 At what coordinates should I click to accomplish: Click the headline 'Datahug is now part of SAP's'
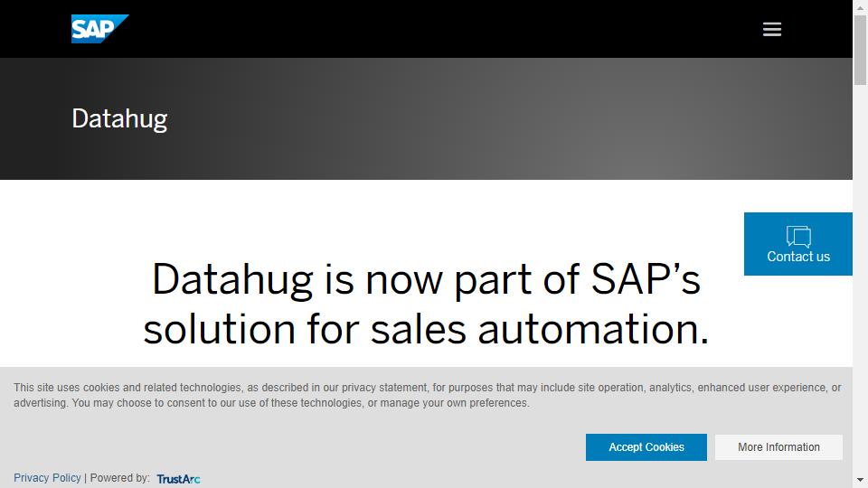click(x=426, y=279)
